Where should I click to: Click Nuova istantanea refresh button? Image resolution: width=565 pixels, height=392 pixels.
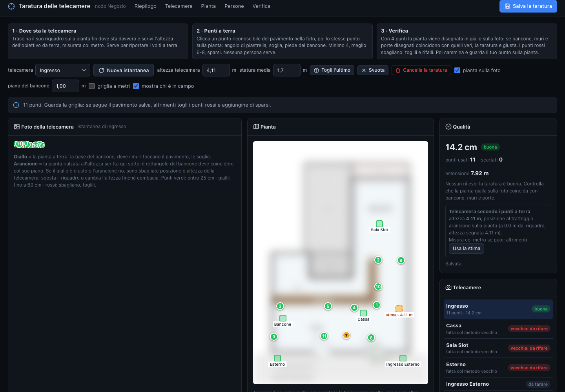[124, 70]
